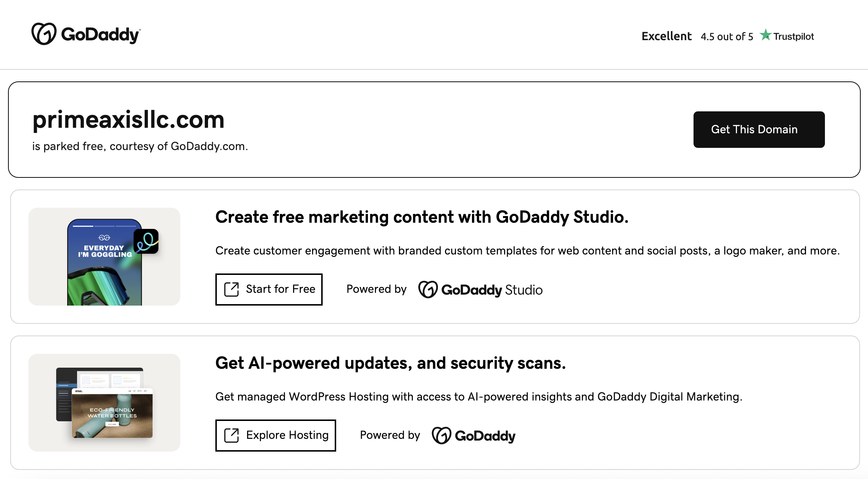This screenshot has height=479, width=868.
Task: Click the green Trustpilot star icon
Action: coord(765,35)
